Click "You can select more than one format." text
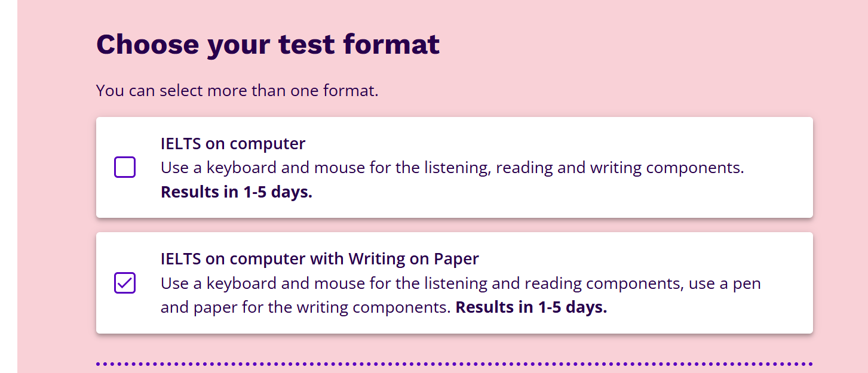Viewport: 868px width, 373px height. point(237,91)
